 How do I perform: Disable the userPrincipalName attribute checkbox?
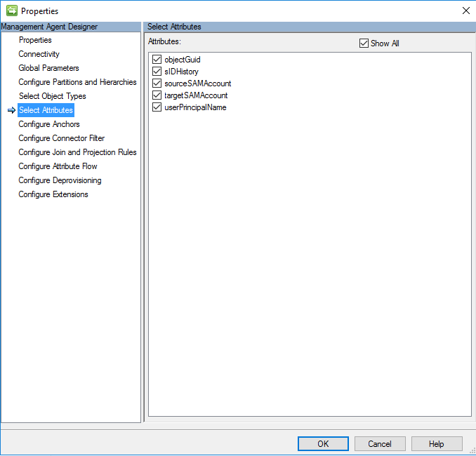point(157,107)
